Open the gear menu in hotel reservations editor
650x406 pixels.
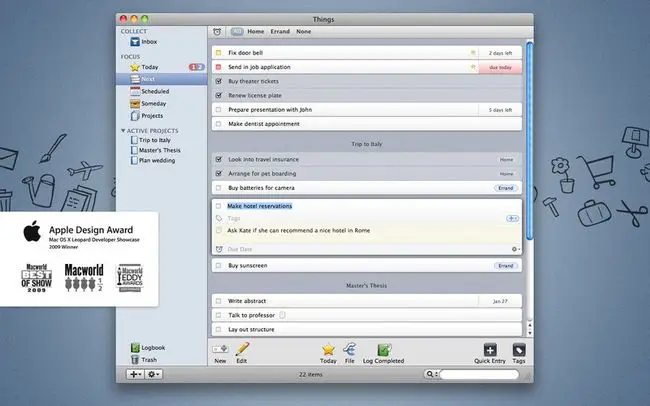point(515,249)
